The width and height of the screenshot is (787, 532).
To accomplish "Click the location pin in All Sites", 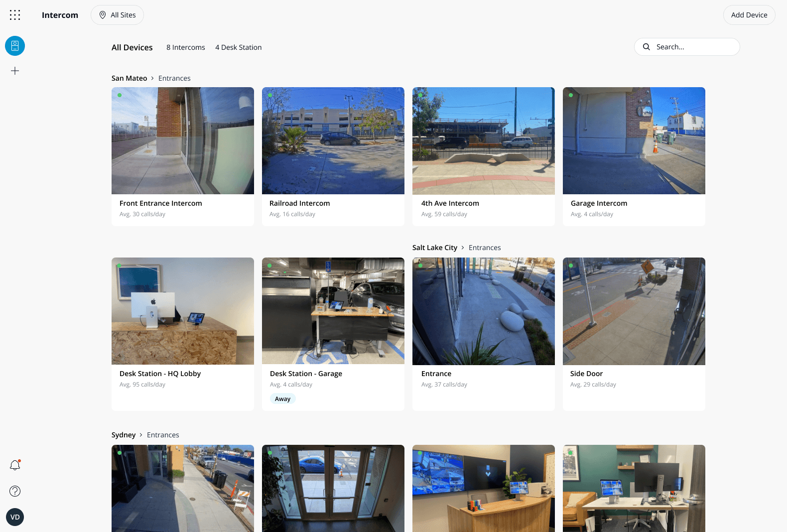I will [x=103, y=15].
